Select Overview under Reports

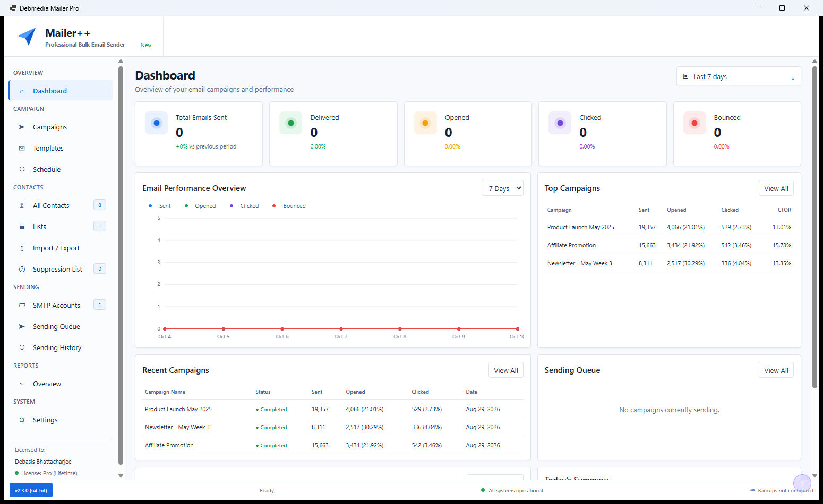tap(61, 384)
